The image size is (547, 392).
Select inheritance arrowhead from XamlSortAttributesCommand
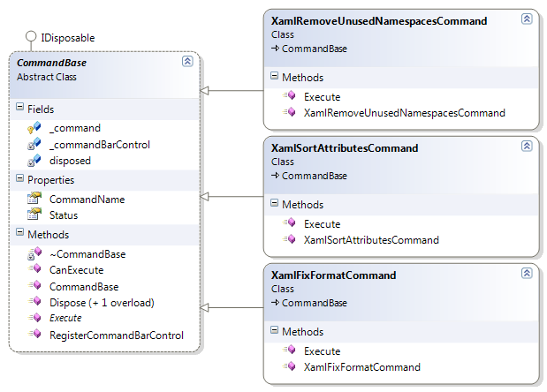tap(204, 197)
